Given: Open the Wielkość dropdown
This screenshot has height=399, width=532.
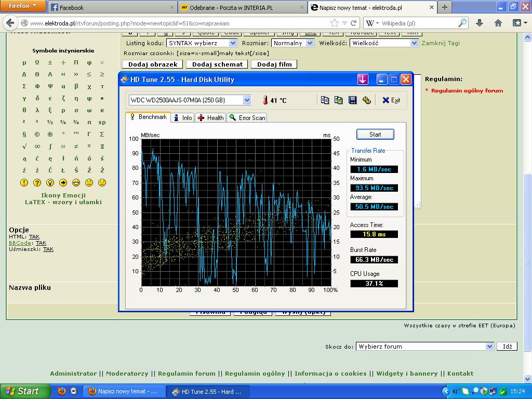Looking at the screenshot, I should (384, 43).
